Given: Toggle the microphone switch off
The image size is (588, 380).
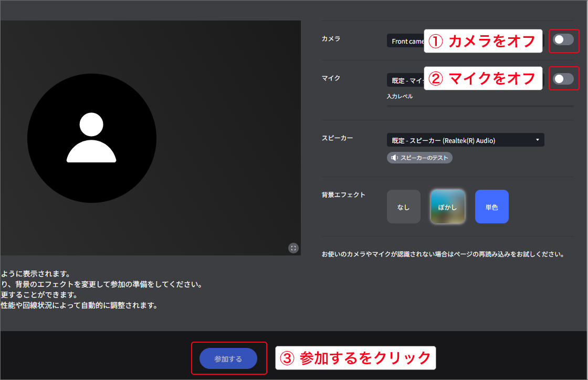Looking at the screenshot, I should [563, 79].
